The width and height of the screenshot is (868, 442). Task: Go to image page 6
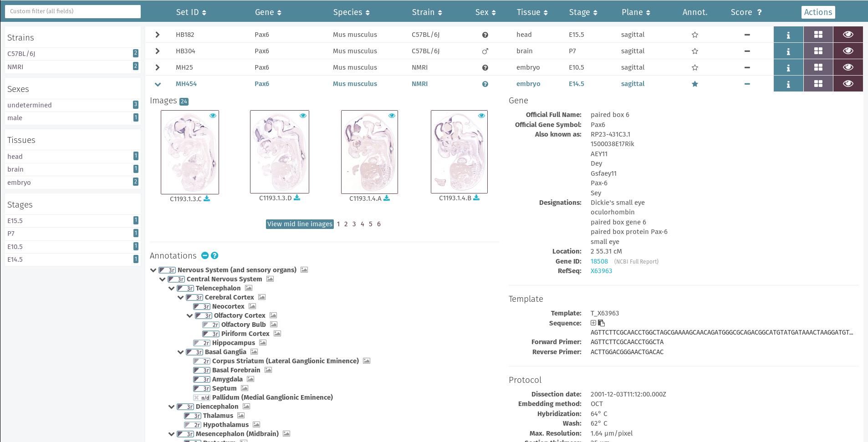(379, 224)
